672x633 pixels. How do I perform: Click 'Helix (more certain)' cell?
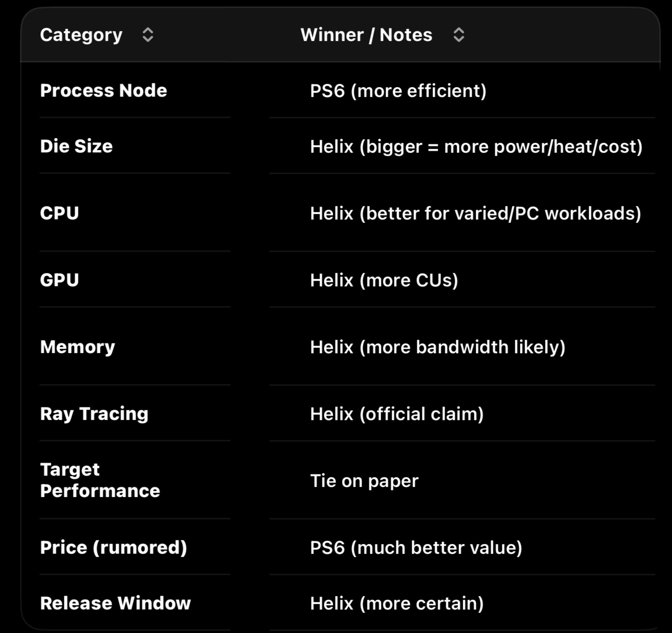(397, 604)
